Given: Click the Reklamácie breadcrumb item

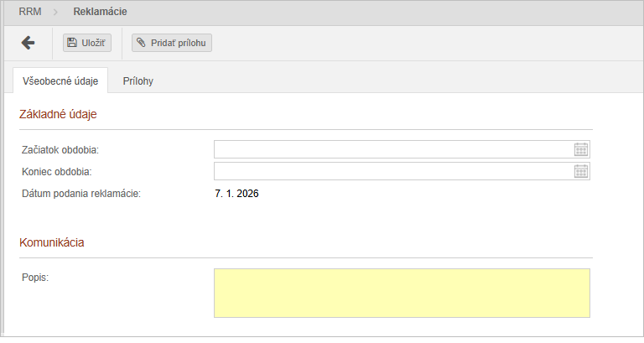Looking at the screenshot, I should click(x=101, y=13).
